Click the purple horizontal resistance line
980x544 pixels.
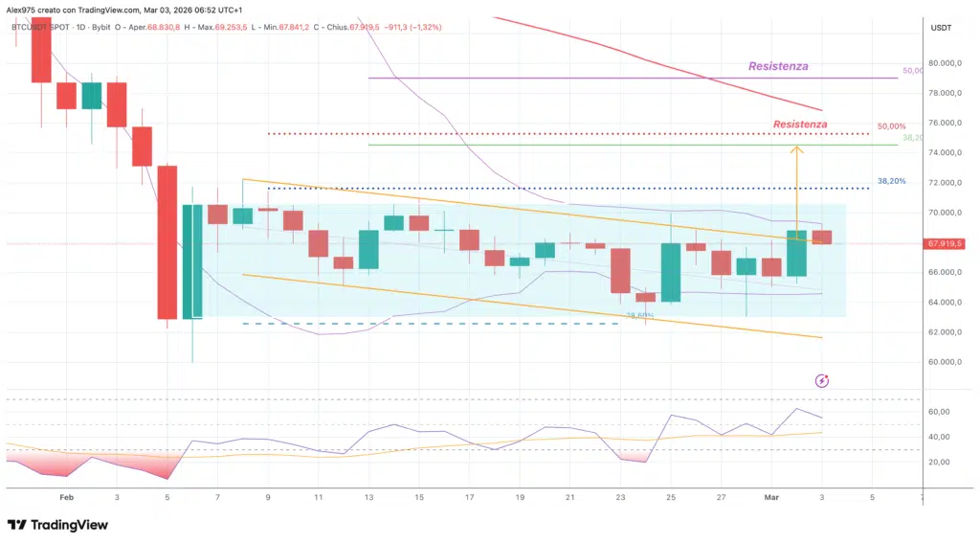point(632,78)
